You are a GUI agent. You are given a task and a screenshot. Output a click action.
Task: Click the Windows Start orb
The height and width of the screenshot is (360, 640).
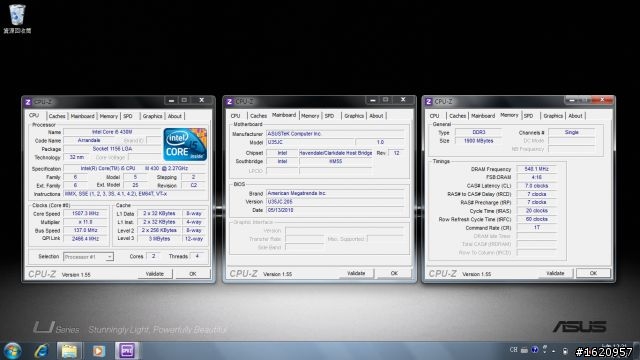(x=12, y=351)
